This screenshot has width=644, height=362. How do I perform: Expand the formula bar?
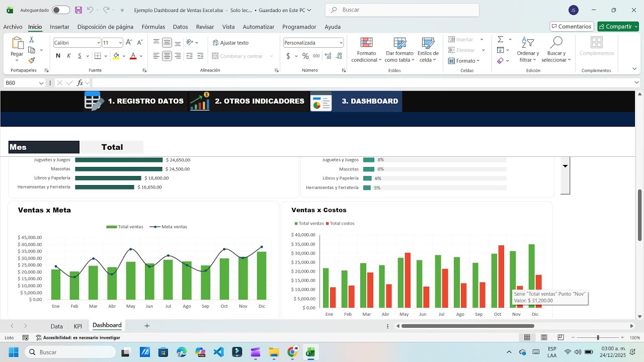[x=637, y=83]
